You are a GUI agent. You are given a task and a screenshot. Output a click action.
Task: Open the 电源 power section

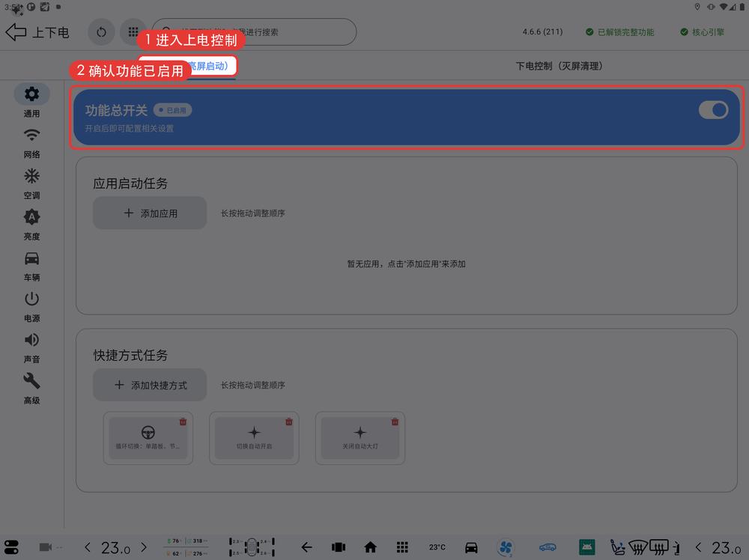(x=31, y=306)
